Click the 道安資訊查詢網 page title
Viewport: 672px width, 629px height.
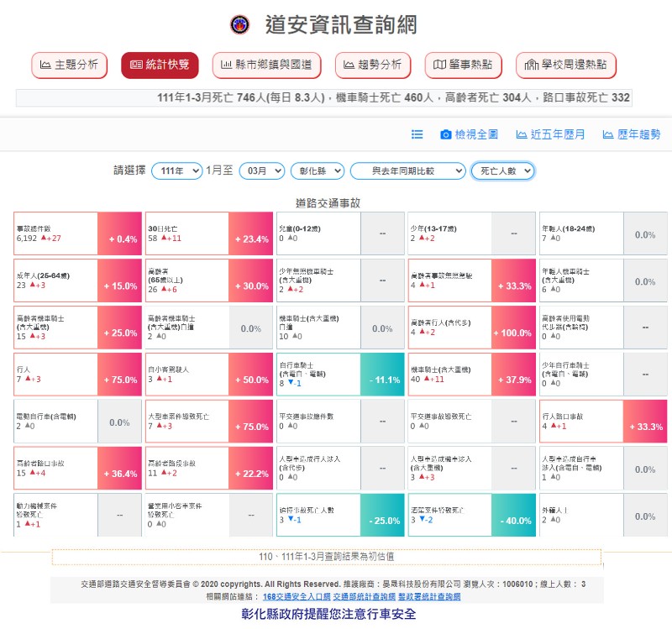(341, 25)
